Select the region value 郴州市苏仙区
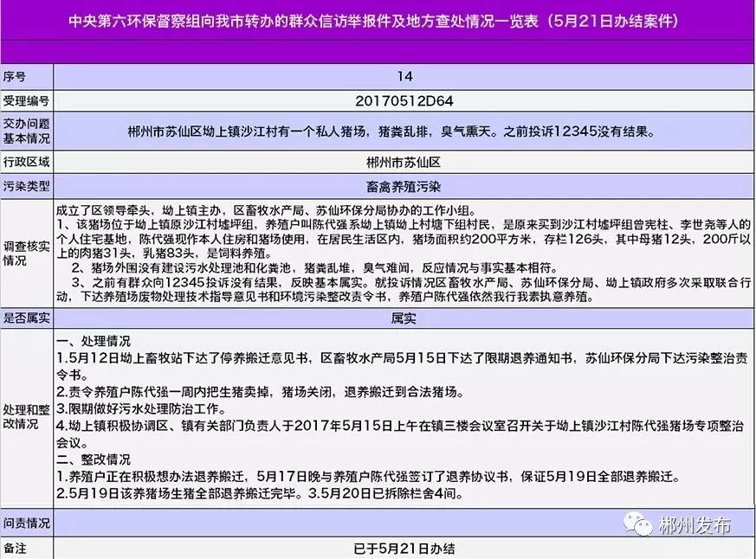 click(x=404, y=162)
